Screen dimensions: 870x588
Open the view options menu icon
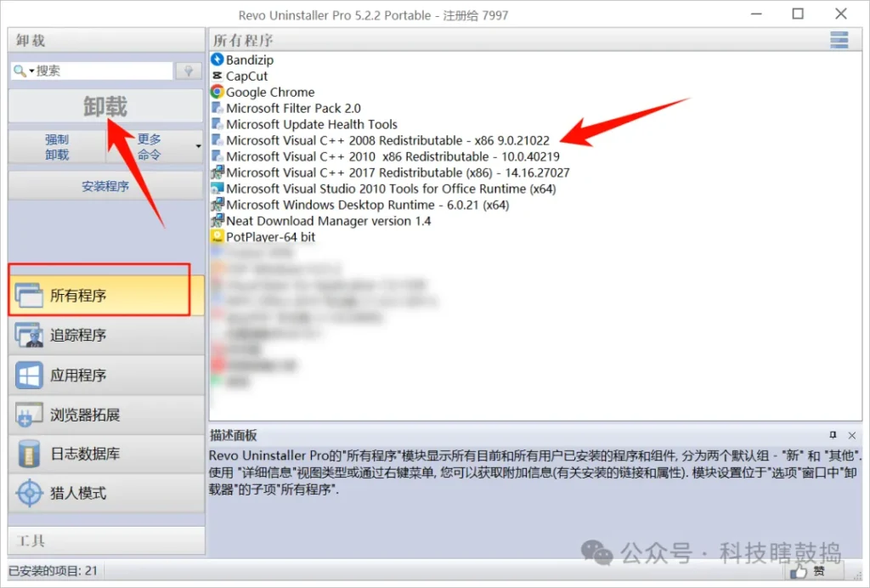tap(839, 40)
